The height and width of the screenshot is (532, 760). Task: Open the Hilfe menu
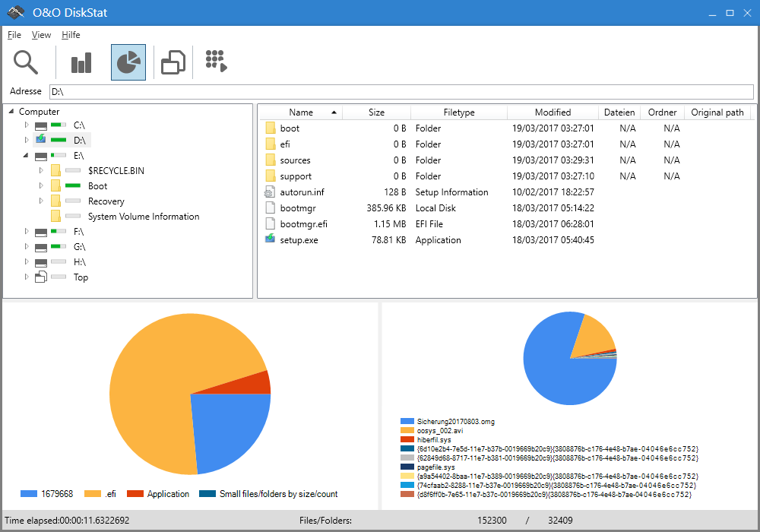click(x=71, y=35)
